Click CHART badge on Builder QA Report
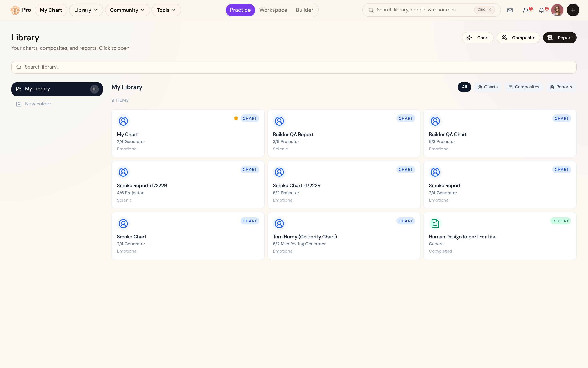This screenshot has height=368, width=588. click(405, 119)
